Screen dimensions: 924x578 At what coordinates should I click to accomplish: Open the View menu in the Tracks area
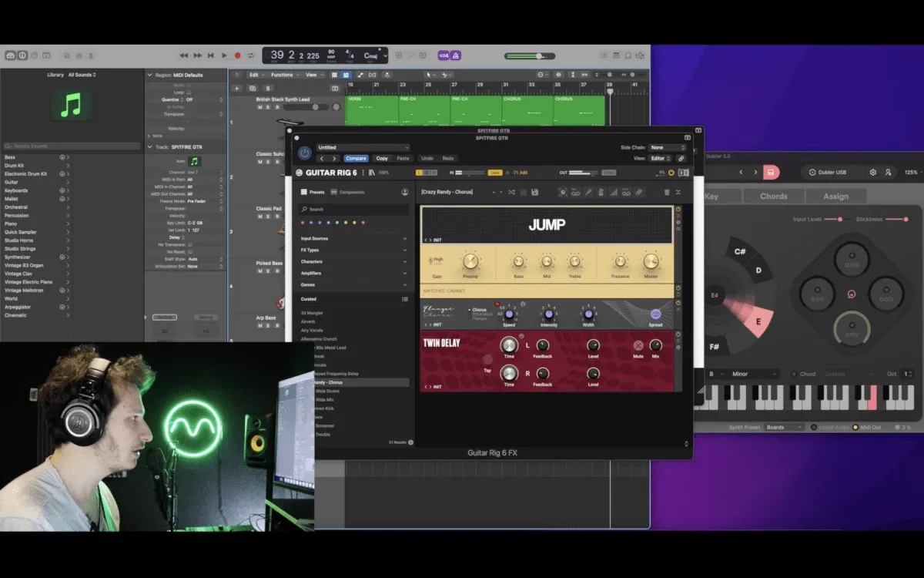coord(313,75)
